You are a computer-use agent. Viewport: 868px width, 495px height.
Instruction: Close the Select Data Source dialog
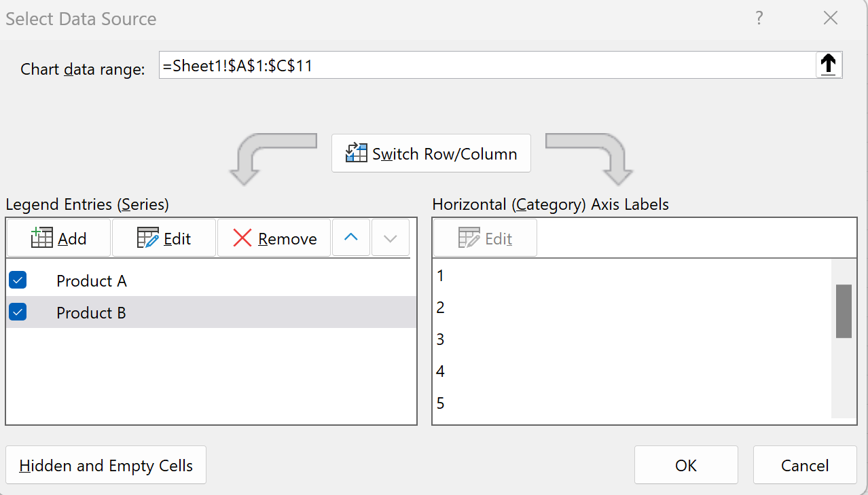point(830,18)
